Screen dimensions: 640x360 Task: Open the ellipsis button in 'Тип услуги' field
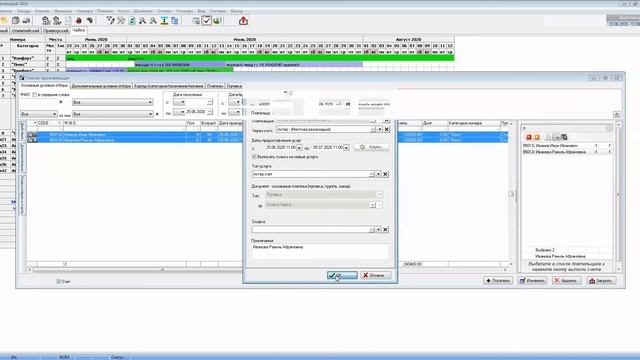pos(371,174)
